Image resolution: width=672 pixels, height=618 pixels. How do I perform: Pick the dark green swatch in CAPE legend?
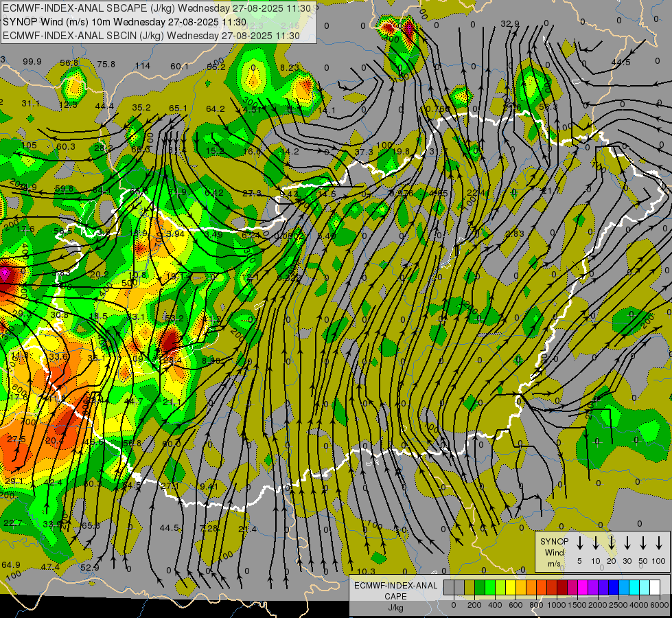(x=480, y=588)
